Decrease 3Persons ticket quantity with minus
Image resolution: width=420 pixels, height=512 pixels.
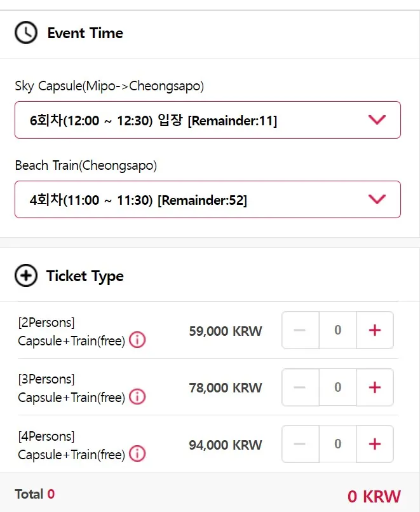tap(301, 387)
